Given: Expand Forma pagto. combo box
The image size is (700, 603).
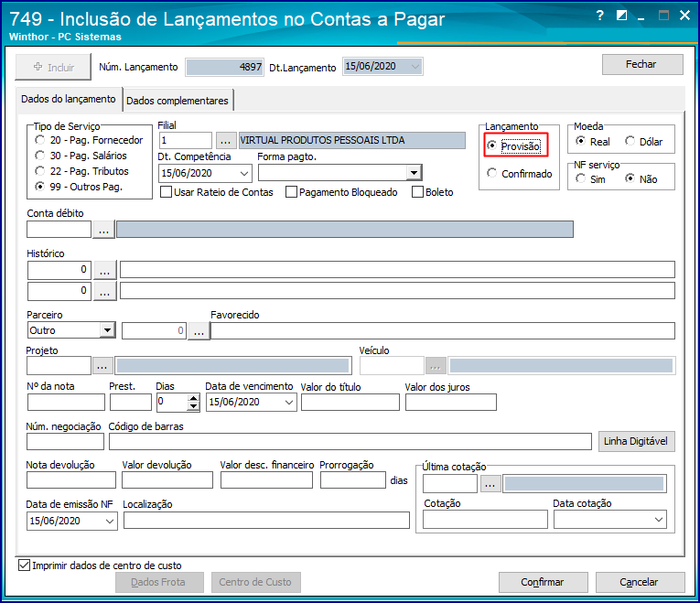Looking at the screenshot, I should click(415, 173).
